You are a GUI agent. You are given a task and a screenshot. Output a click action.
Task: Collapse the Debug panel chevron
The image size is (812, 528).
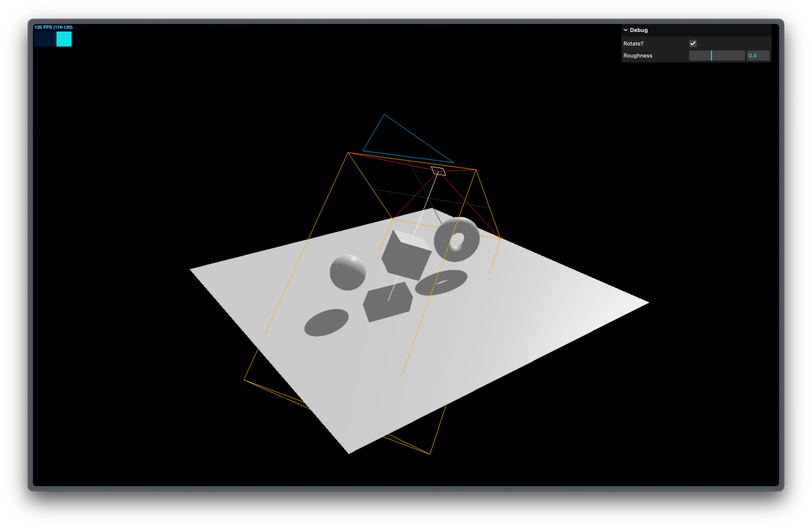point(625,30)
